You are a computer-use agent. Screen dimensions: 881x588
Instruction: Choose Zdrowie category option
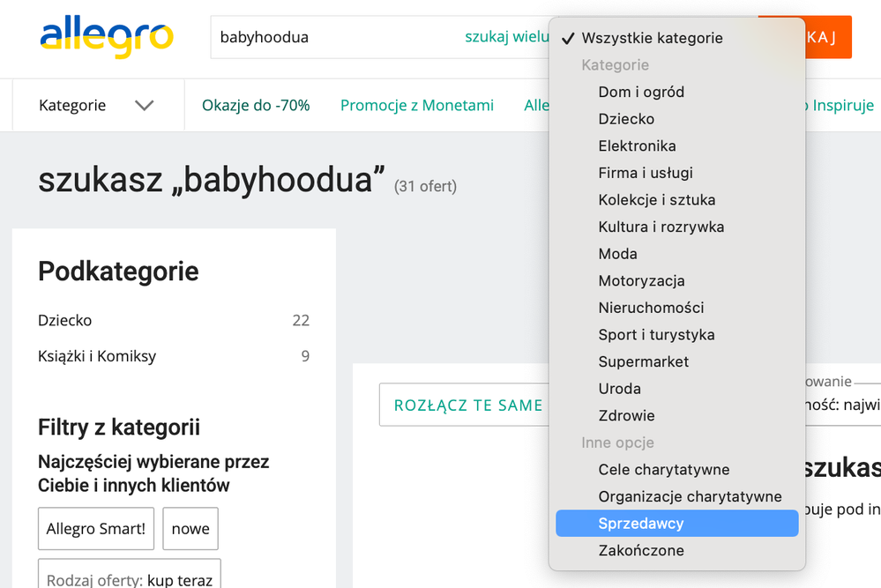[676, 415]
